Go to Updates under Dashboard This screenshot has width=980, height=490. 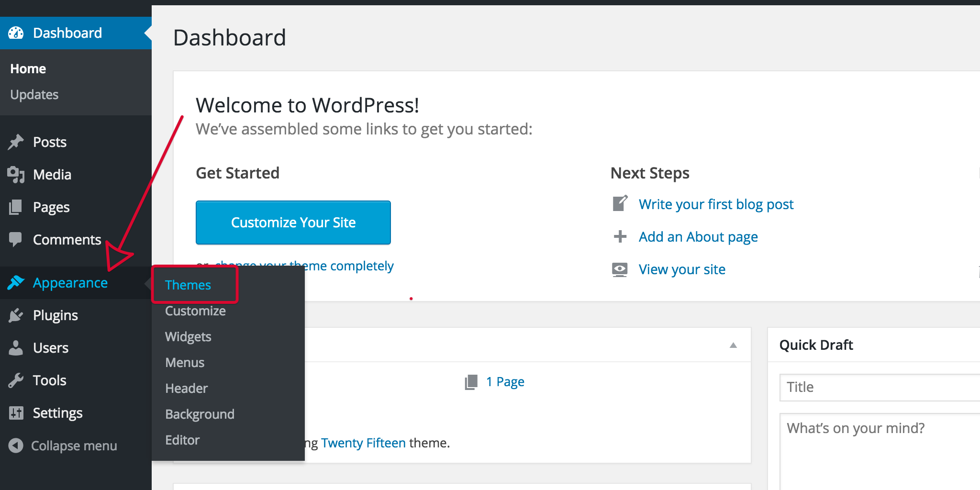click(34, 94)
